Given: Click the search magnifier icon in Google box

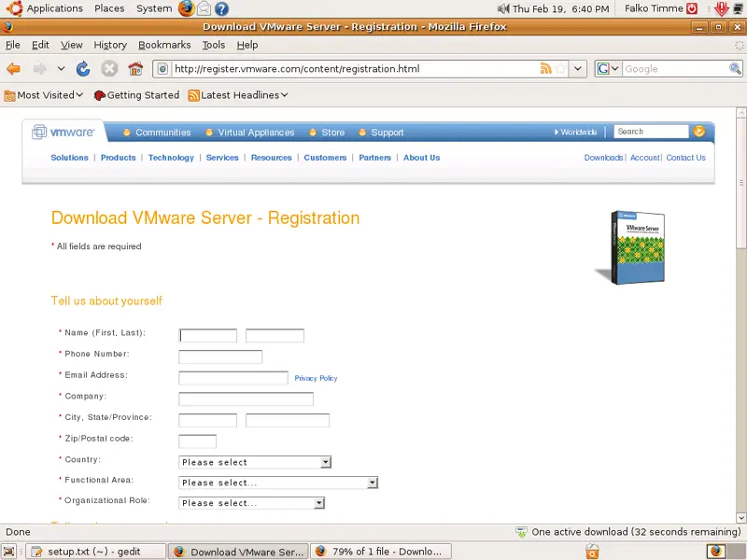Looking at the screenshot, I should pyautogui.click(x=735, y=69).
